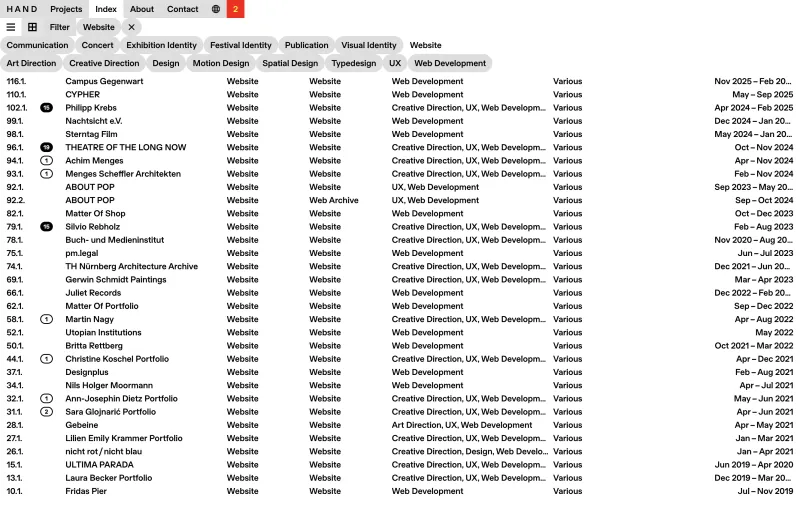The width and height of the screenshot is (800, 515).
Task: Toggle the Visual Identity filter tag
Action: point(369,45)
